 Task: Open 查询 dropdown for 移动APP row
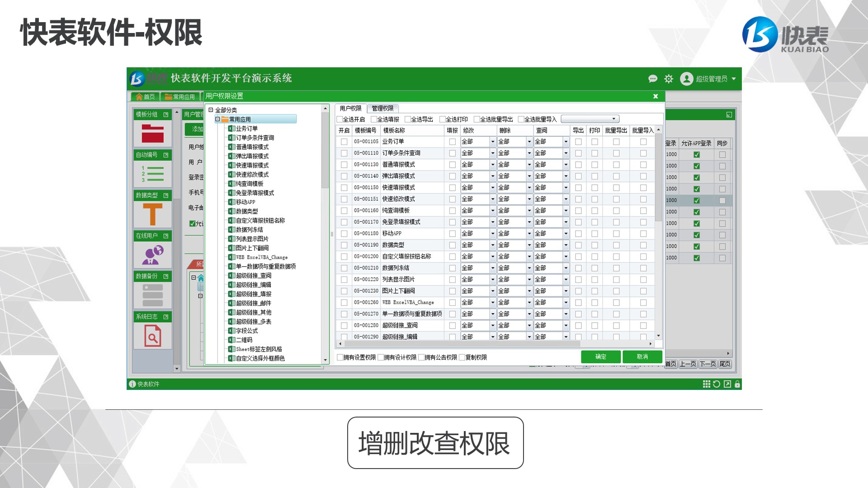[x=566, y=234]
